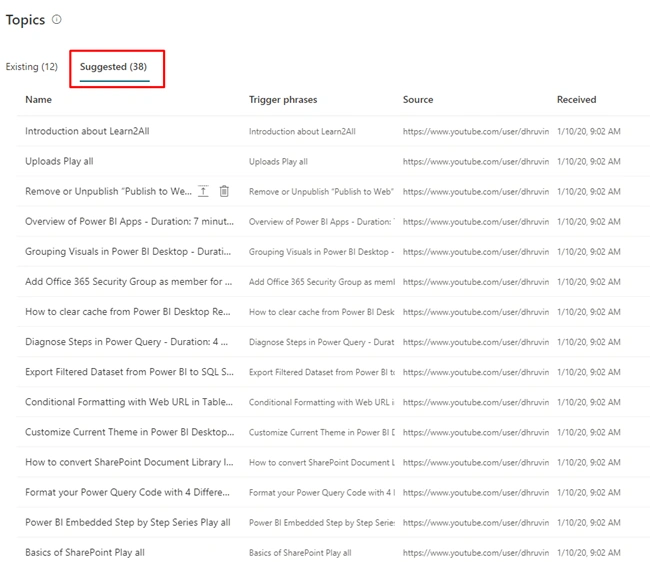Click the Source column header
This screenshot has height=562, width=650.
(418, 99)
